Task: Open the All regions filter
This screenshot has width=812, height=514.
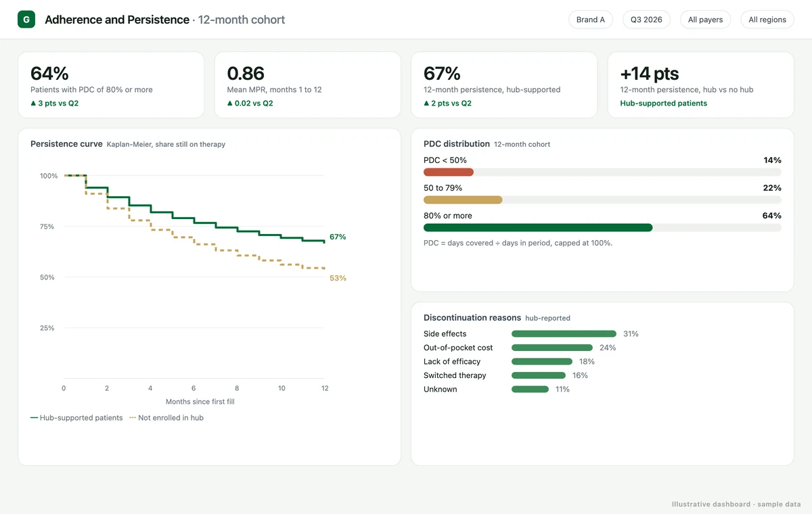Action: click(x=767, y=20)
